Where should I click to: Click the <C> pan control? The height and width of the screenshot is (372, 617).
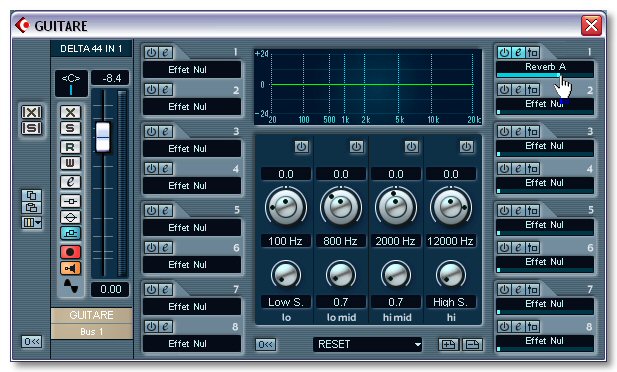71,83
